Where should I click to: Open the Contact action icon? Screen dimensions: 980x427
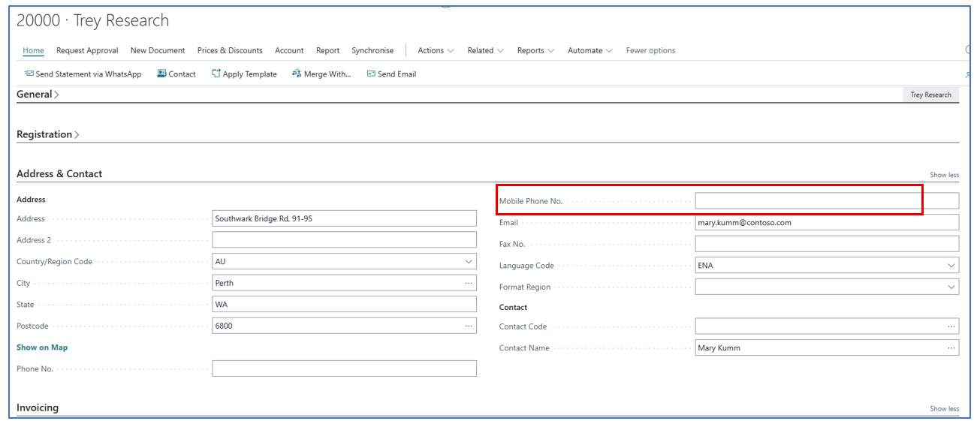(x=161, y=74)
